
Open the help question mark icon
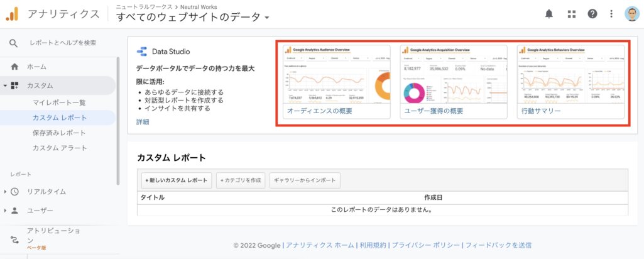click(x=592, y=14)
